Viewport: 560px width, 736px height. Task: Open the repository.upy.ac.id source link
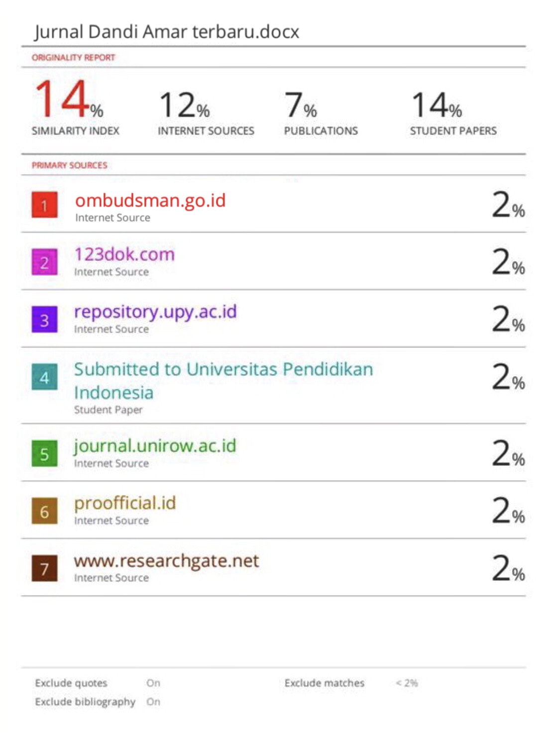tap(155, 312)
